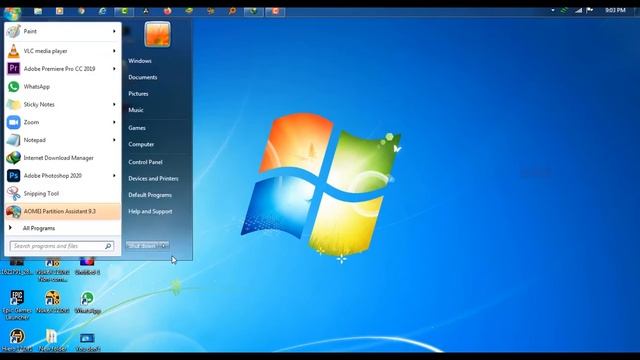640x360 pixels.
Task: Expand Notepad jump list arrow
Action: tap(114, 140)
